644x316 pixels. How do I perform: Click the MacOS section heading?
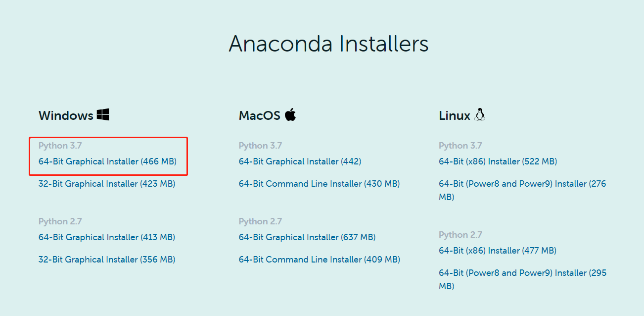click(260, 114)
